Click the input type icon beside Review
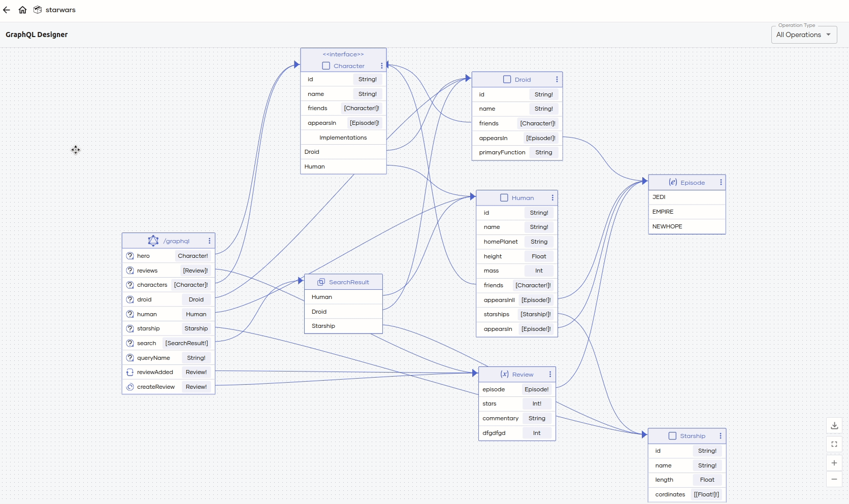 point(504,375)
